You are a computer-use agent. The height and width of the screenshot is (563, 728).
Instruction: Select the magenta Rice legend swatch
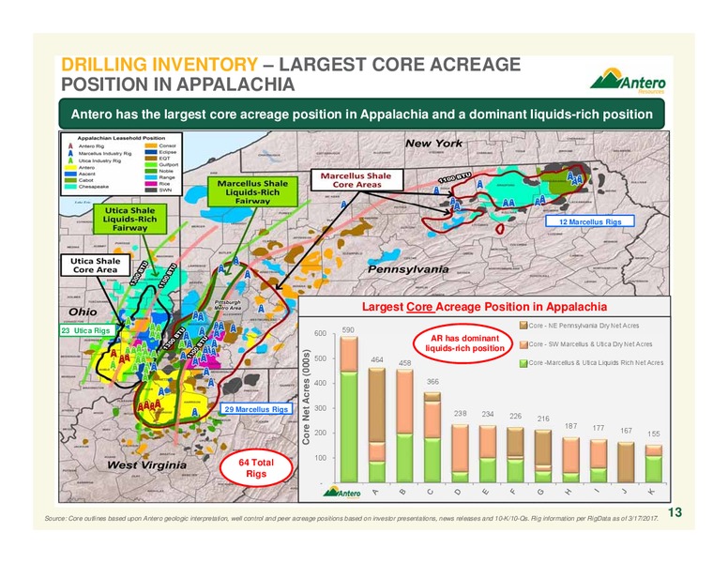click(x=151, y=184)
